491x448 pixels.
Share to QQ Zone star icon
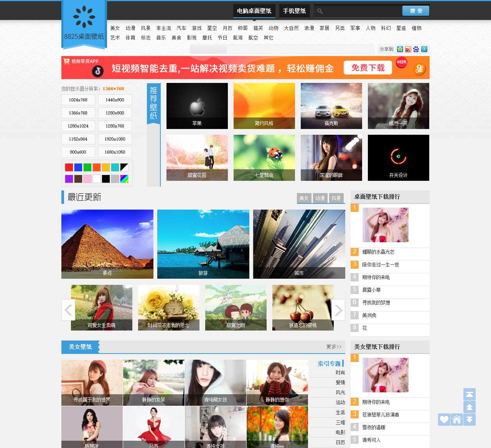(400, 49)
